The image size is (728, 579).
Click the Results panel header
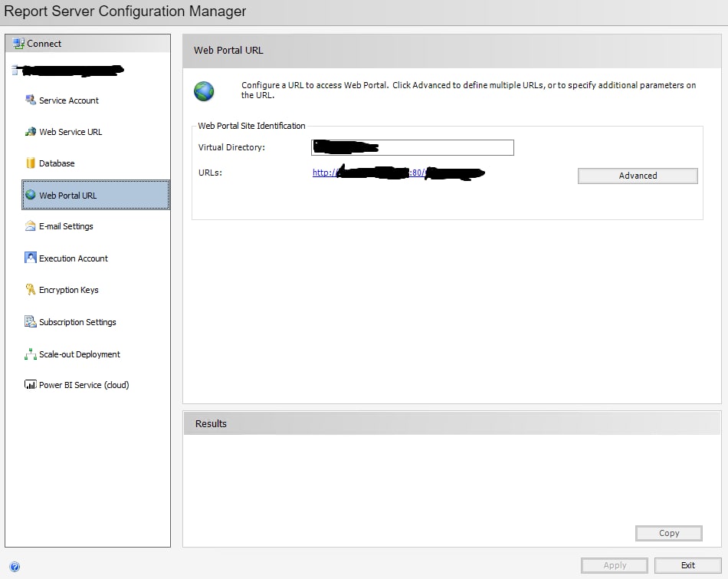pos(452,423)
